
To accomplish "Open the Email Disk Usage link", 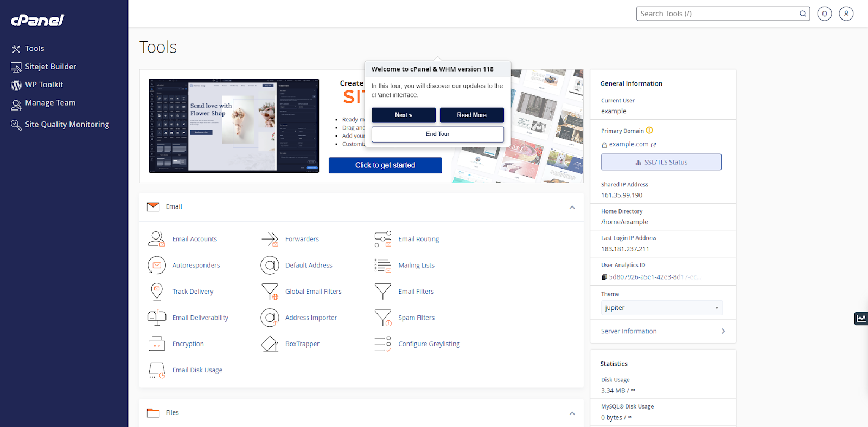I will (x=197, y=370).
